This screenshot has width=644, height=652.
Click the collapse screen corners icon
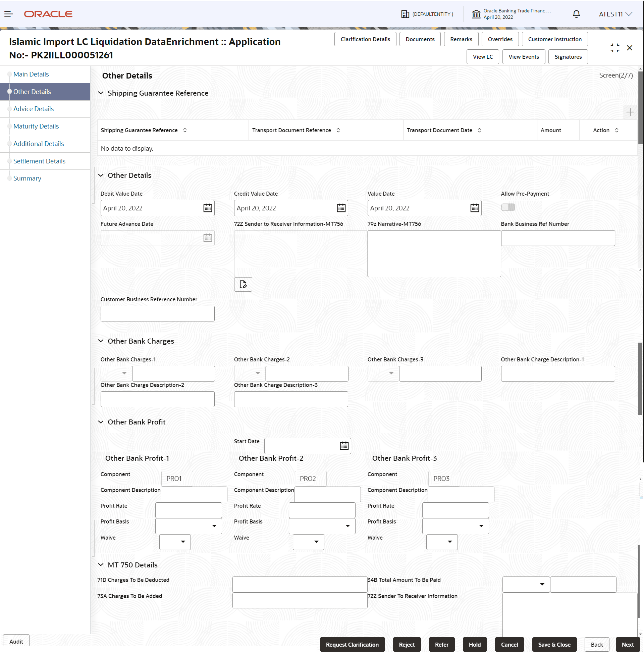pos(614,48)
